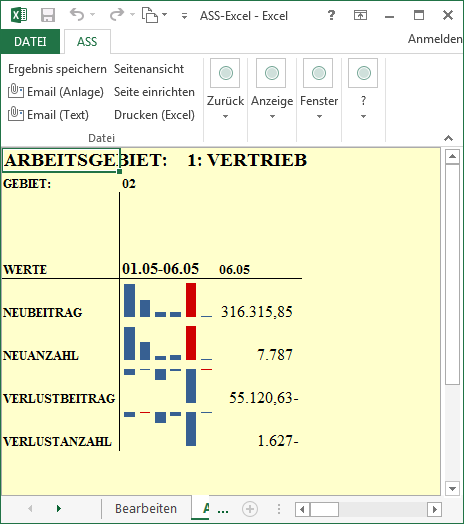Click the Redo arrow icon
This screenshot has width=464, height=524.
[x=117, y=15]
